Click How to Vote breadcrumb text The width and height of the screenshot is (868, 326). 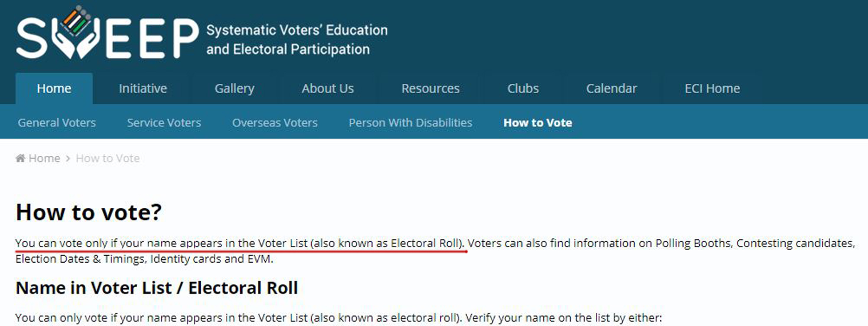click(x=108, y=158)
